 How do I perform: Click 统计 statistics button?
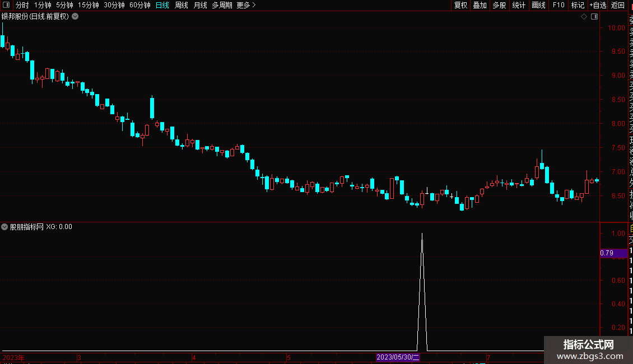click(519, 5)
